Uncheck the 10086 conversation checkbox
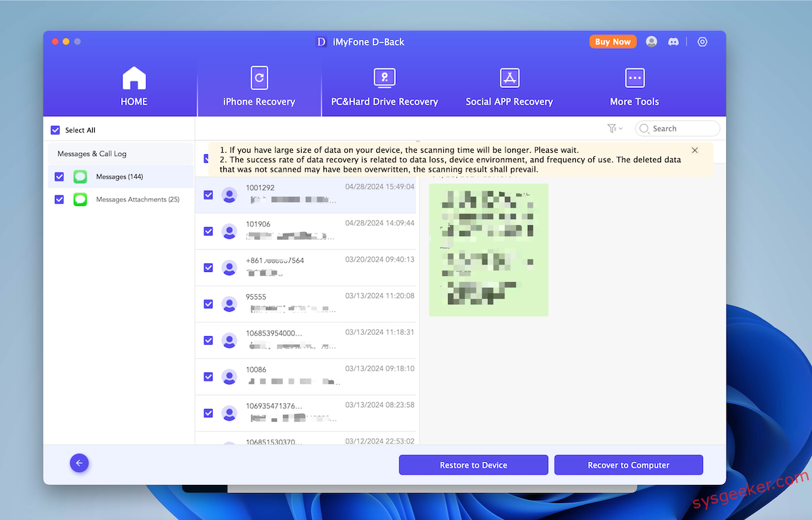The image size is (812, 520). click(x=208, y=377)
